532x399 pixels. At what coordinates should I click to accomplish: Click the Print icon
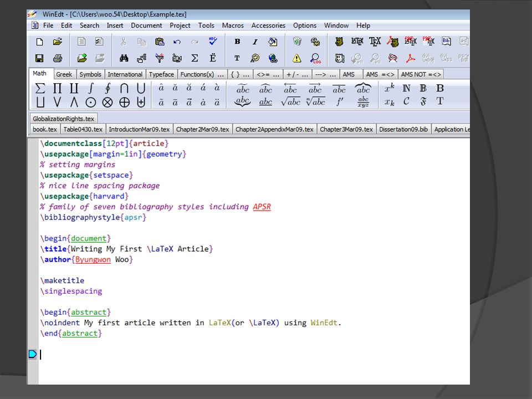coord(57,58)
